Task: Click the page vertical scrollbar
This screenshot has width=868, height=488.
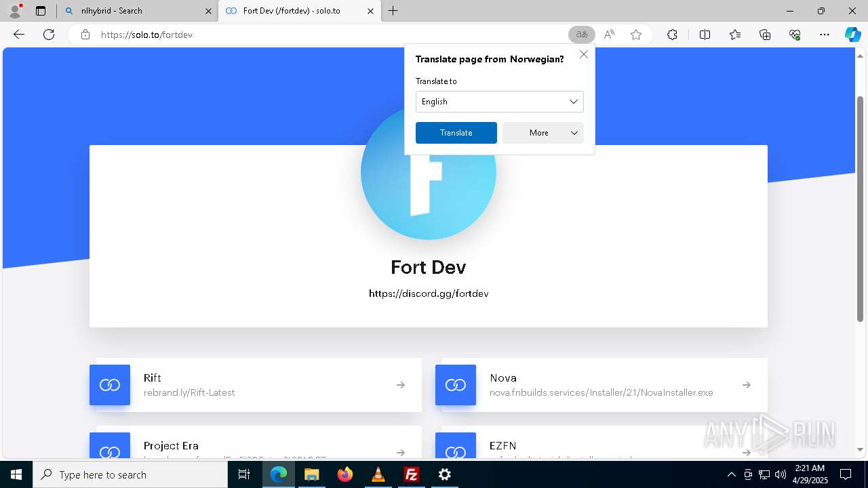Action: [860, 209]
